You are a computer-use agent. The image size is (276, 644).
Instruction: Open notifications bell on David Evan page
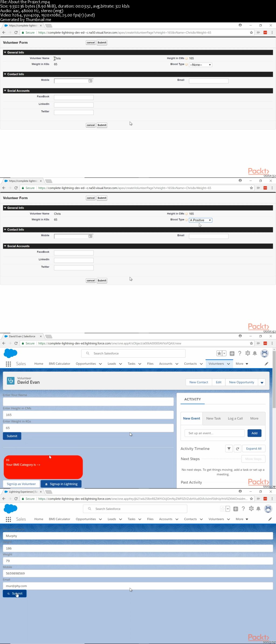pos(255,353)
